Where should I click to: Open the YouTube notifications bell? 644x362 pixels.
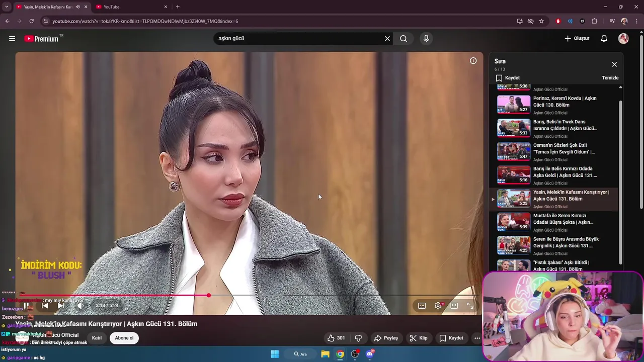pyautogui.click(x=604, y=38)
